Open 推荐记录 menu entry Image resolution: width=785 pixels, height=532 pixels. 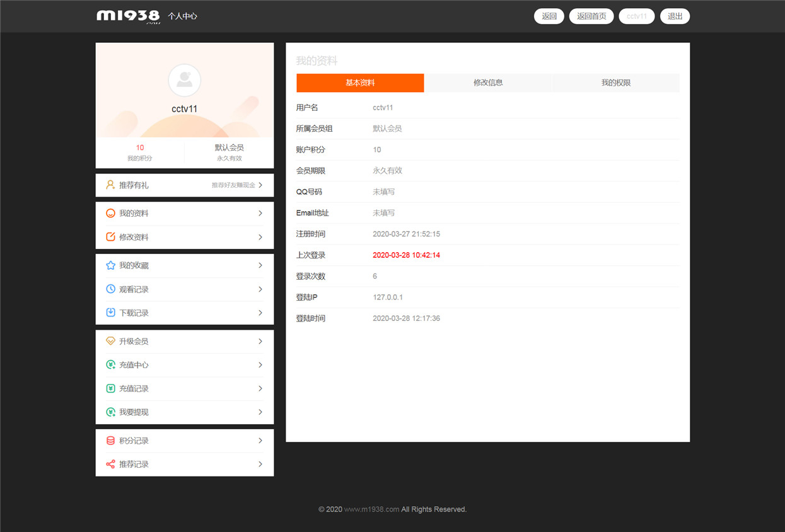[185, 464]
